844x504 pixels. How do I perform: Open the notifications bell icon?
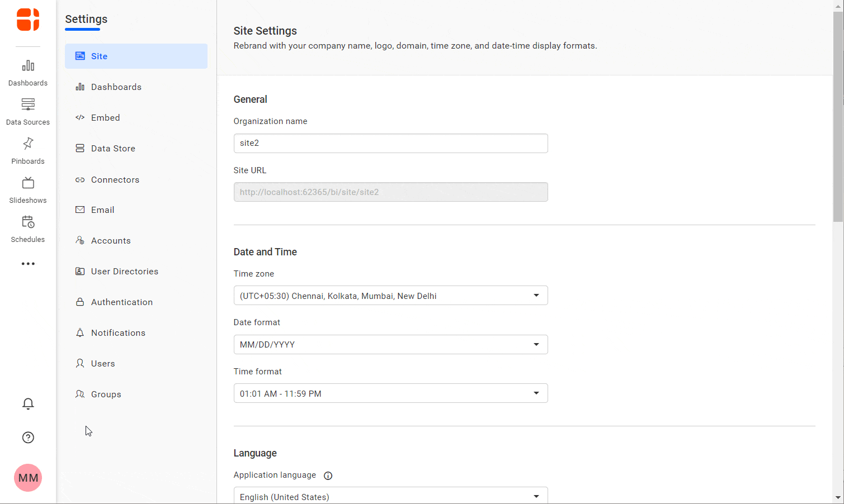(x=28, y=403)
